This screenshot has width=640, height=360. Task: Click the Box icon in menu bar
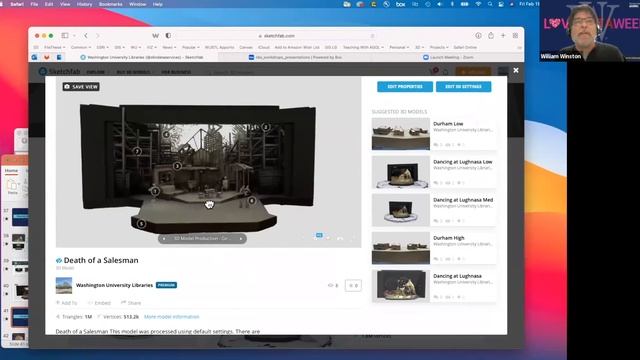tap(400, 4)
